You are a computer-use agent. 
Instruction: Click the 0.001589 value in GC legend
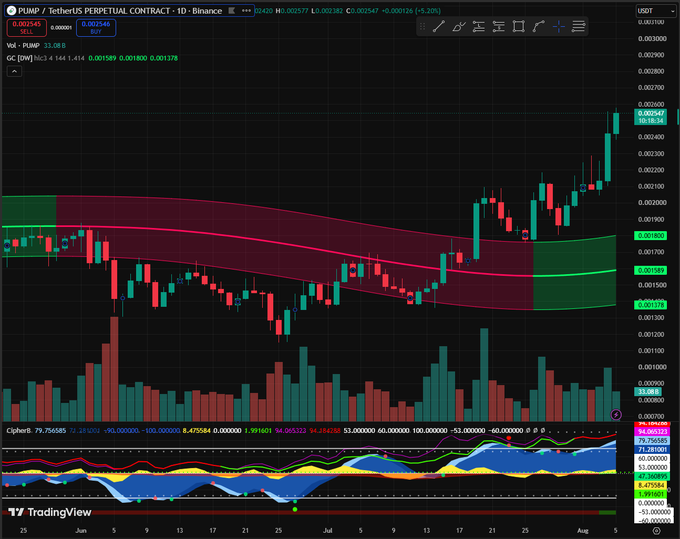tap(102, 58)
